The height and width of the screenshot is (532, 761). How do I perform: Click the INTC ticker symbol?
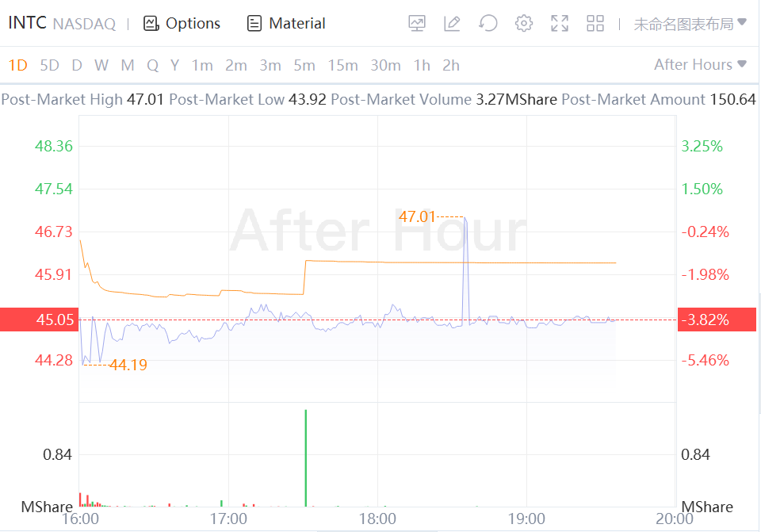click(27, 23)
